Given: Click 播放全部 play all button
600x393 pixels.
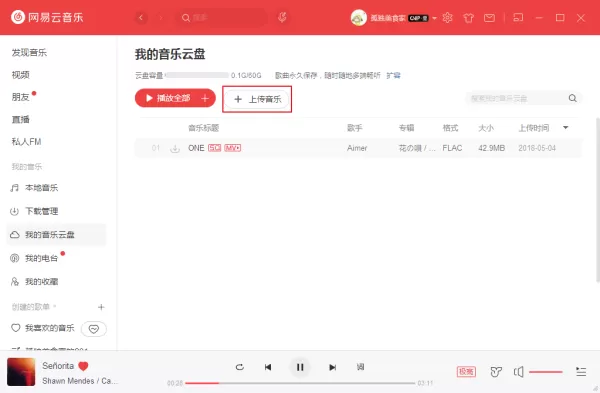Looking at the screenshot, I should pyautogui.click(x=167, y=98).
